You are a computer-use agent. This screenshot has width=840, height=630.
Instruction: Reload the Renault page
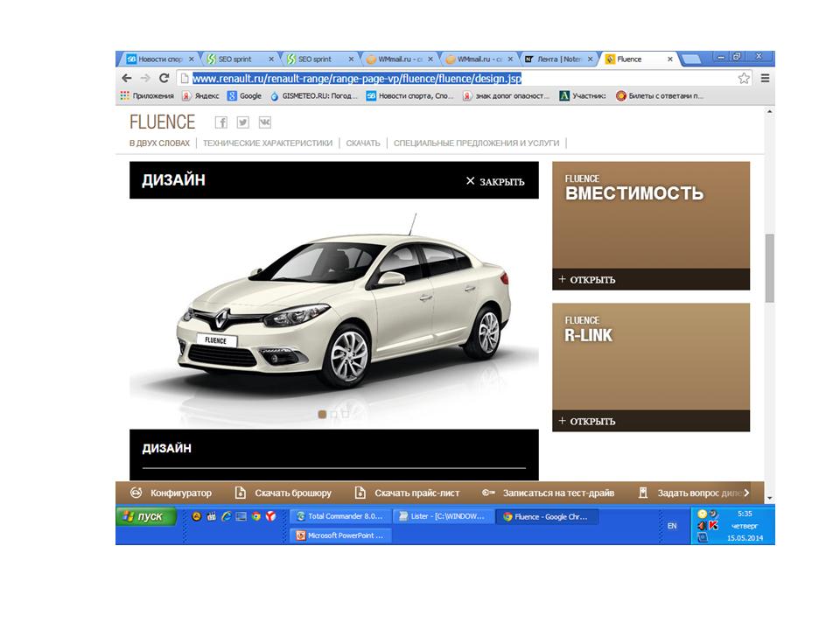[164, 78]
